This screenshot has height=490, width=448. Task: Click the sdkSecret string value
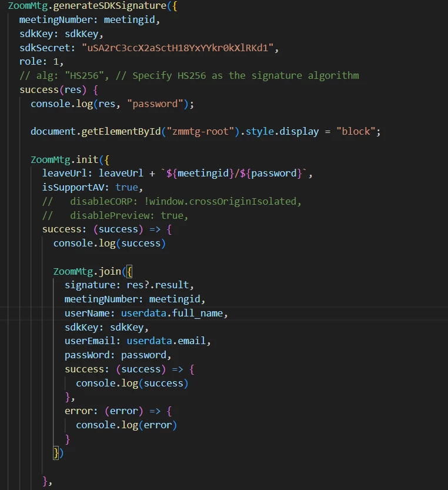178,48
